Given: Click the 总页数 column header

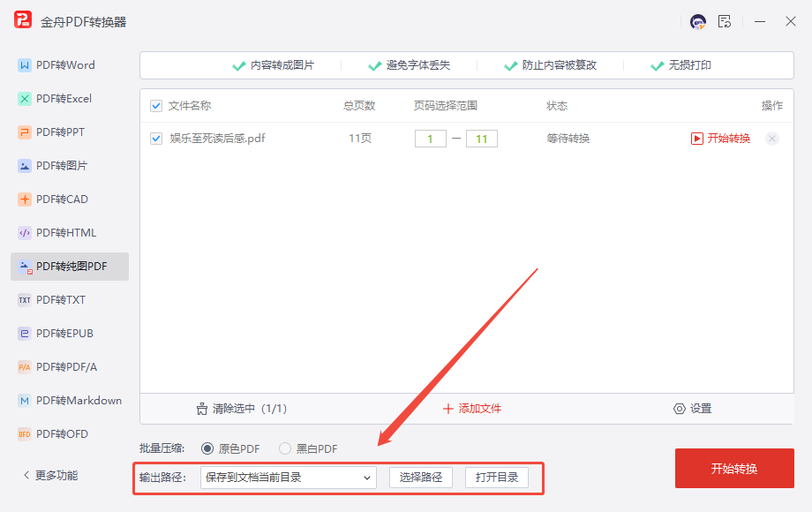Looking at the screenshot, I should click(x=359, y=106).
